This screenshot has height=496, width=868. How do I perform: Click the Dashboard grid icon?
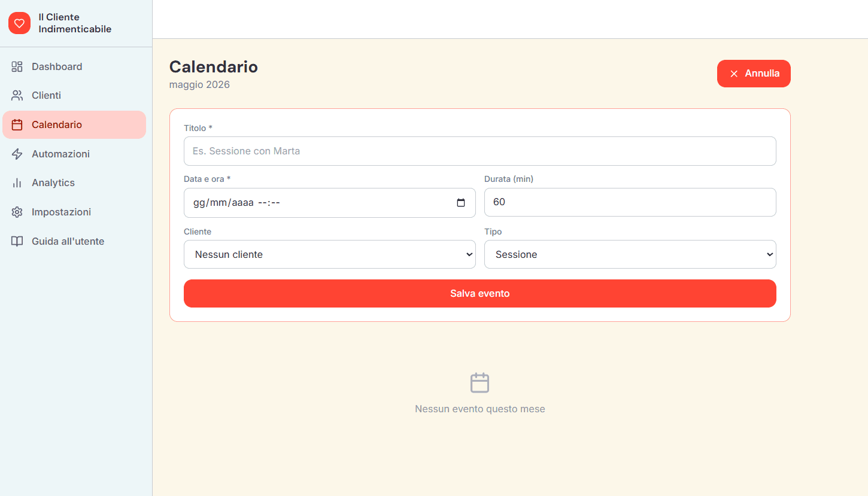coord(17,66)
